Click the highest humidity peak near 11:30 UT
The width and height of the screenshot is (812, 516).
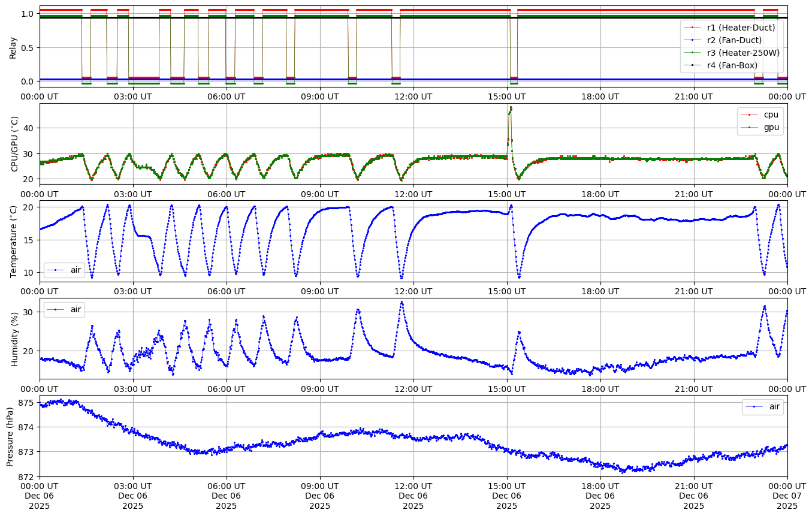[x=402, y=302]
